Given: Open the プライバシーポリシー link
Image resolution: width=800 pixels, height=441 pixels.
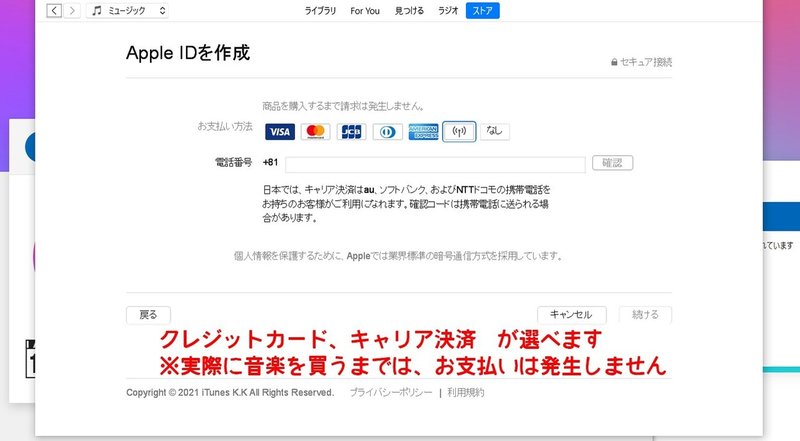Looking at the screenshot, I should (391, 393).
